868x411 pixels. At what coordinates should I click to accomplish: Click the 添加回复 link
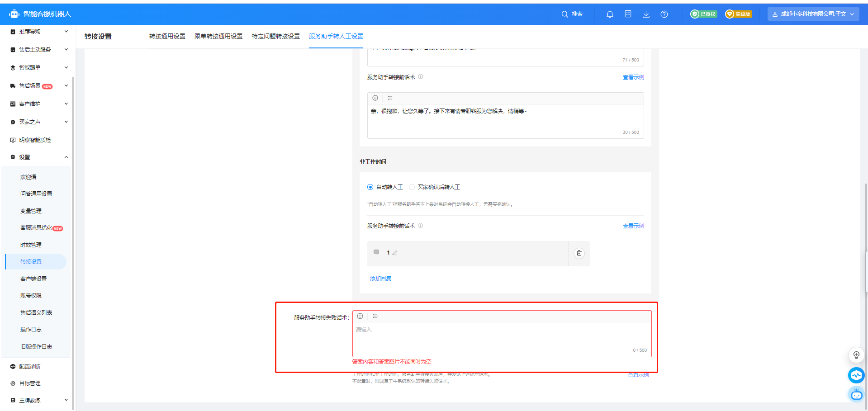tap(380, 279)
